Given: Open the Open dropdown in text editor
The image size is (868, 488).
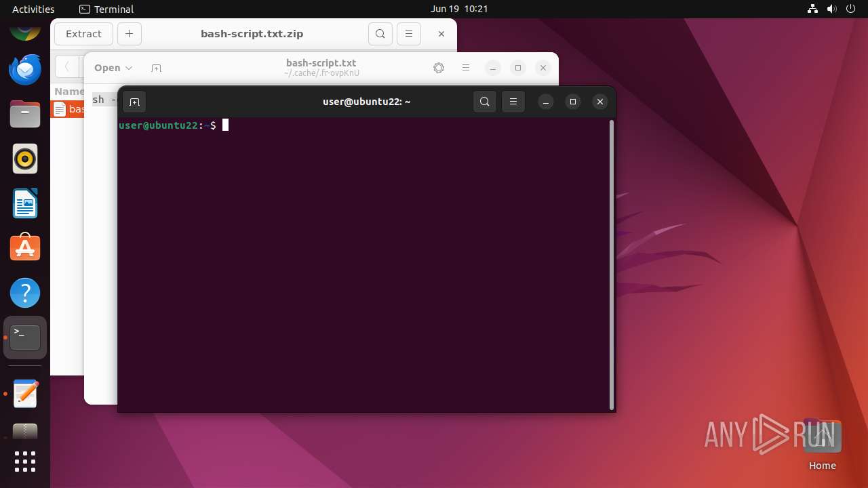Looking at the screenshot, I should tap(113, 68).
